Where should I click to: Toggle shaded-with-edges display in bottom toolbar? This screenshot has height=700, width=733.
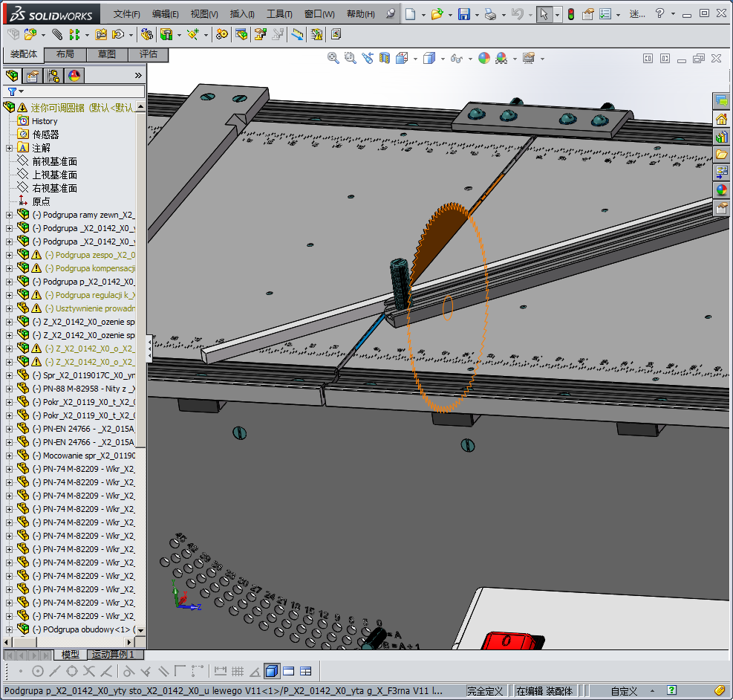pos(271,671)
